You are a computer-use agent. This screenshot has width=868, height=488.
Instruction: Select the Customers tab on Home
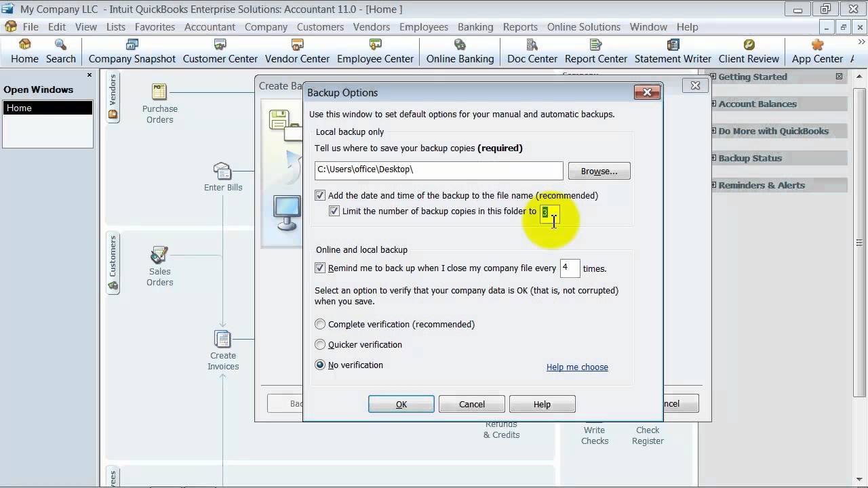113,263
